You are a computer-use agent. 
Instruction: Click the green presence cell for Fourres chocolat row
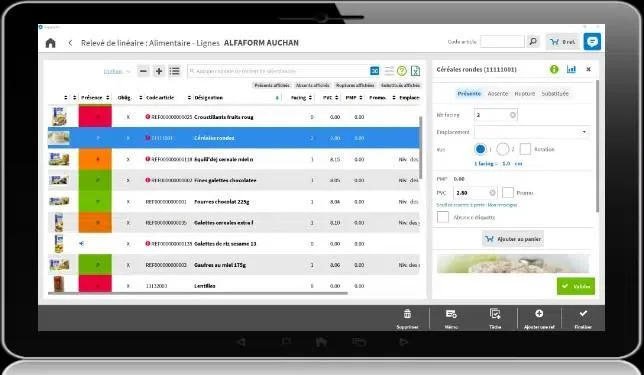(x=95, y=201)
